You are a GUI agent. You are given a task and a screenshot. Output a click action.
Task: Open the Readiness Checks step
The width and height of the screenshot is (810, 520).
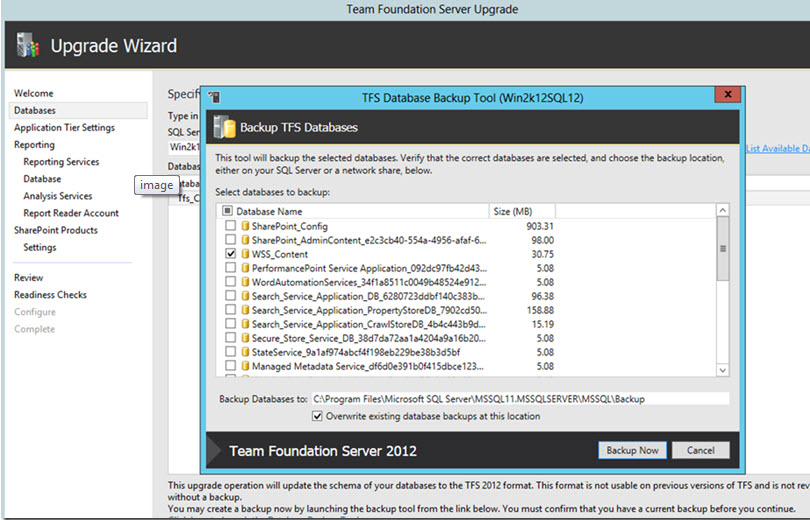tap(50, 294)
